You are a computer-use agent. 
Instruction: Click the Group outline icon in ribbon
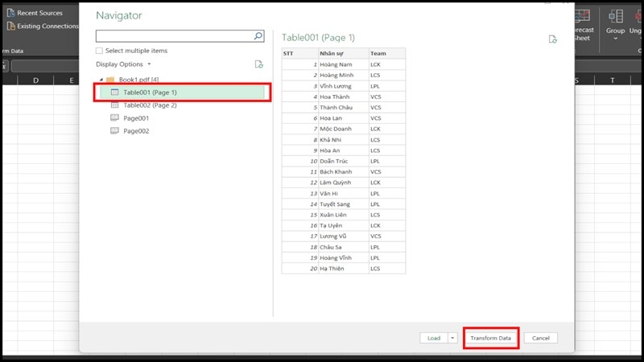615,17
